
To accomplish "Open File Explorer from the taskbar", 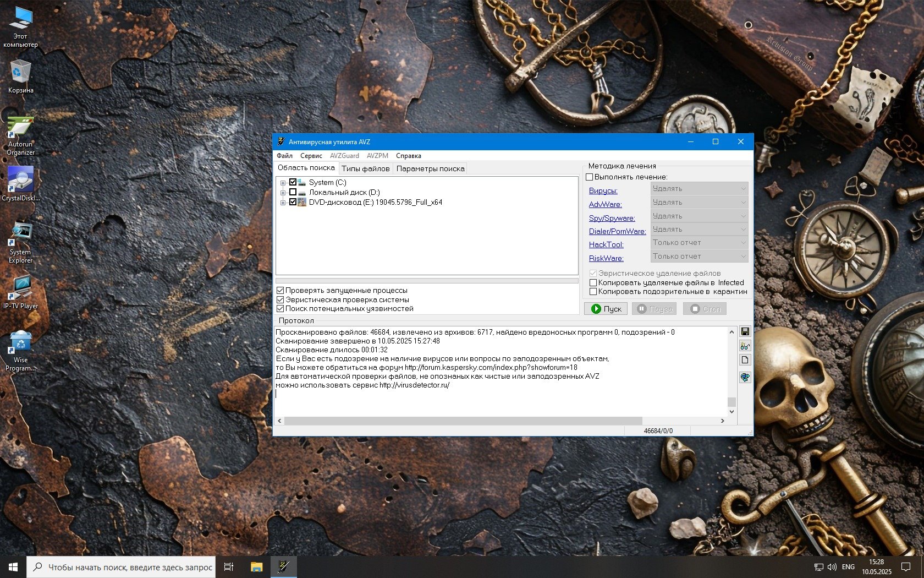I will click(x=256, y=566).
